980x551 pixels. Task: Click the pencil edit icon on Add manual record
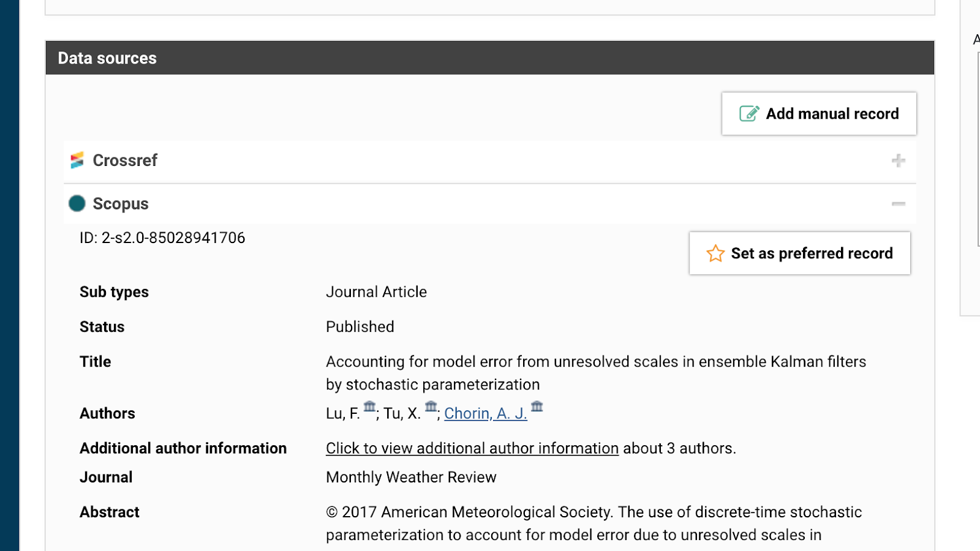click(x=748, y=114)
